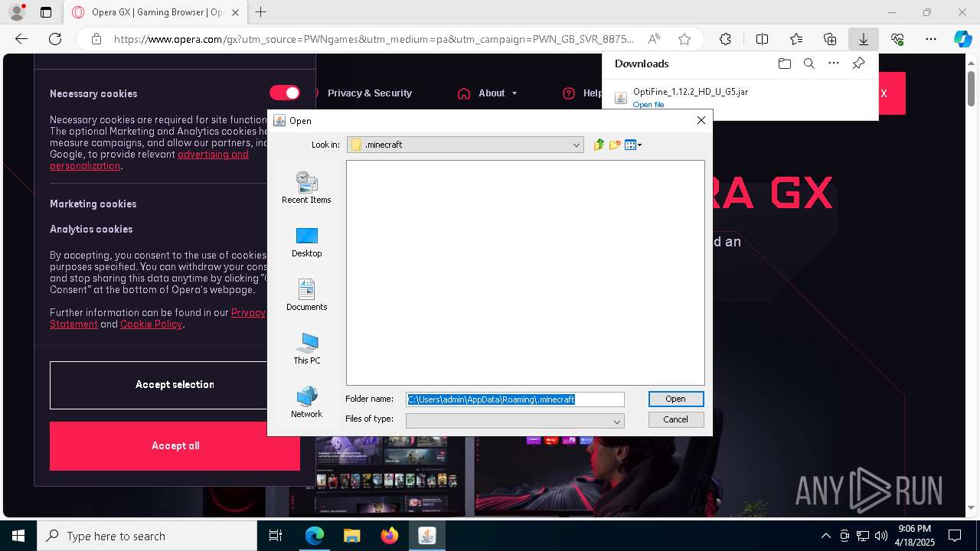The image size is (980, 551).
Task: Expand the About menu on Opera site
Action: (488, 93)
